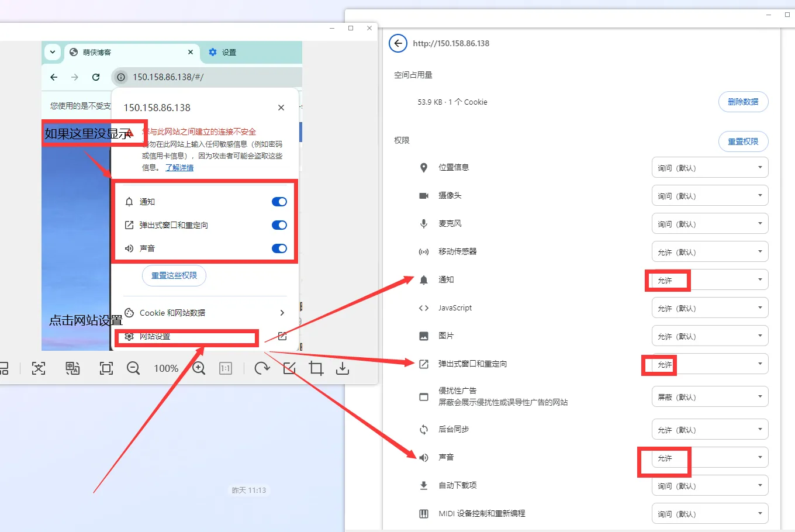Click the 100% zoom level indicator
This screenshot has width=795, height=532.
[x=166, y=368]
